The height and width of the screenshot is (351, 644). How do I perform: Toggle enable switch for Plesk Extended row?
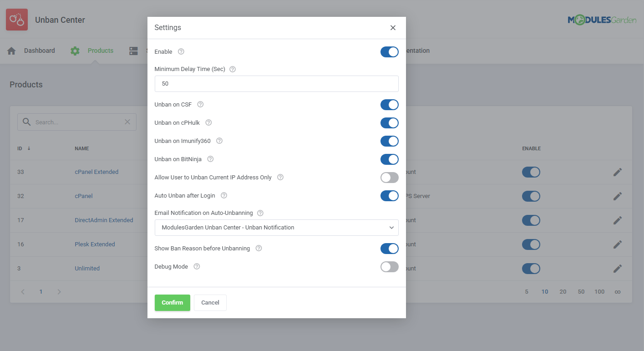(x=531, y=244)
